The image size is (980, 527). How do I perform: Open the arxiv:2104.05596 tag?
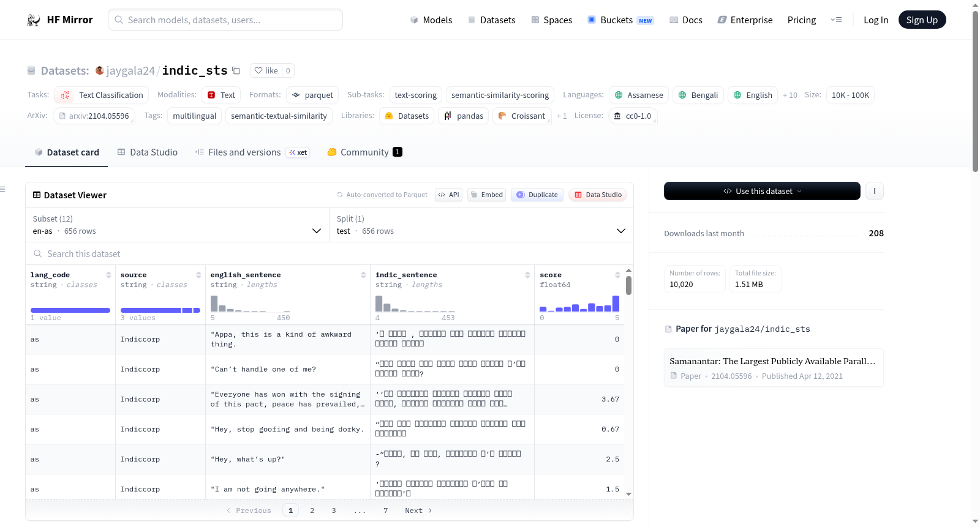point(94,116)
